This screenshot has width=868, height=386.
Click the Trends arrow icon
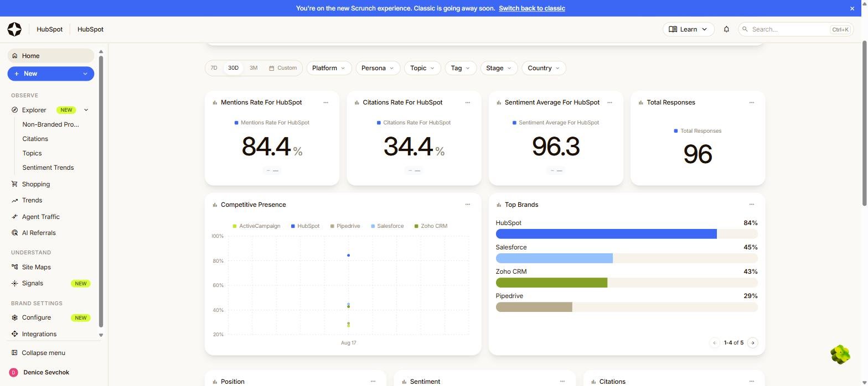coord(14,200)
